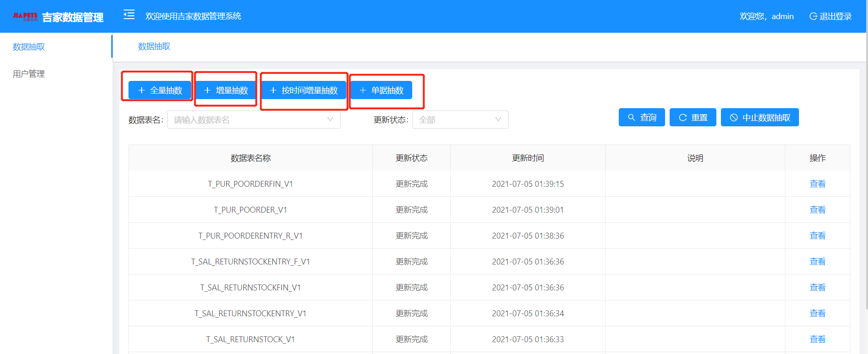View details for T_PUR_POORDERENTRY_R_V1
Image resolution: width=868 pixels, height=354 pixels.
point(818,236)
